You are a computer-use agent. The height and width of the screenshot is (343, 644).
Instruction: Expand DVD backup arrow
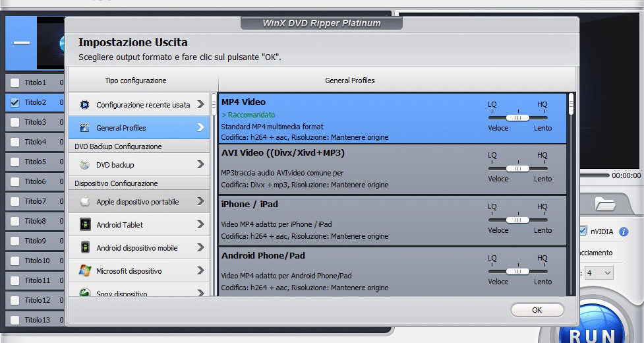(x=200, y=164)
